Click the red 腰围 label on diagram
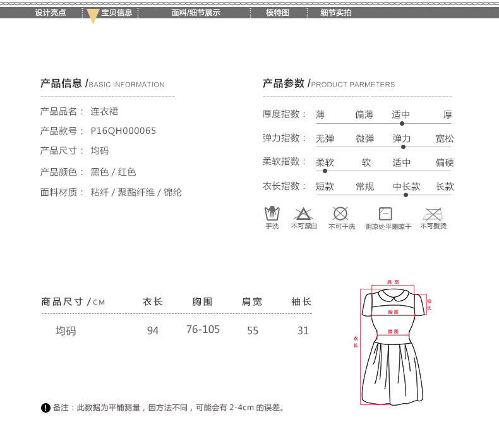The image size is (499, 448). tap(393, 332)
